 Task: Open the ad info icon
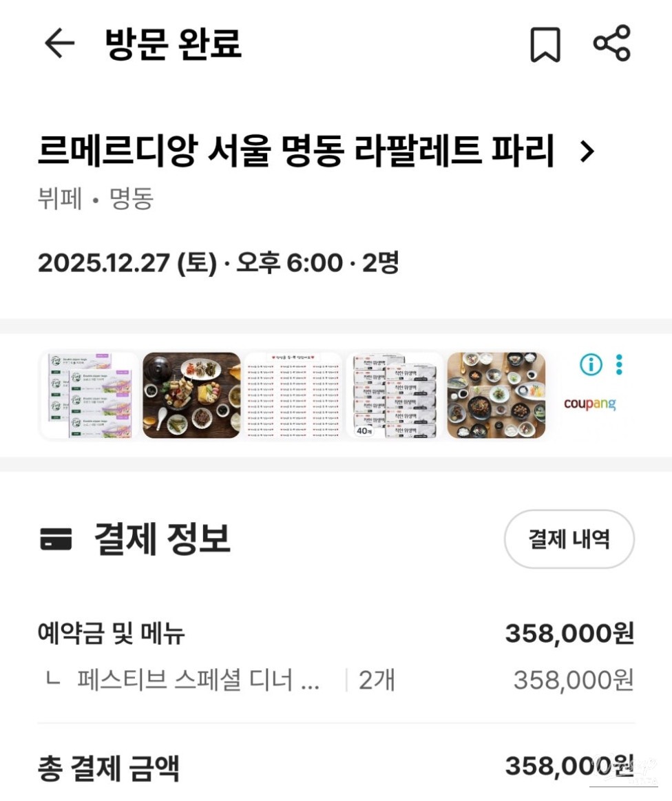590,364
